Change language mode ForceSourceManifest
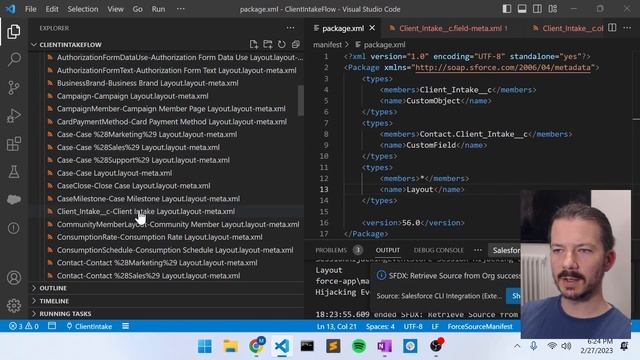The width and height of the screenshot is (640, 360). click(x=480, y=327)
